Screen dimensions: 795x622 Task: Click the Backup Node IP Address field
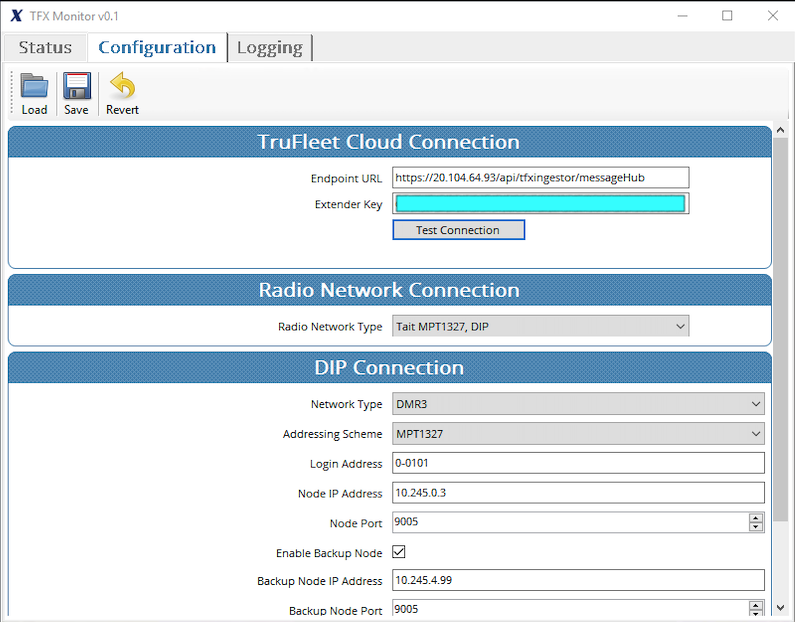click(578, 580)
